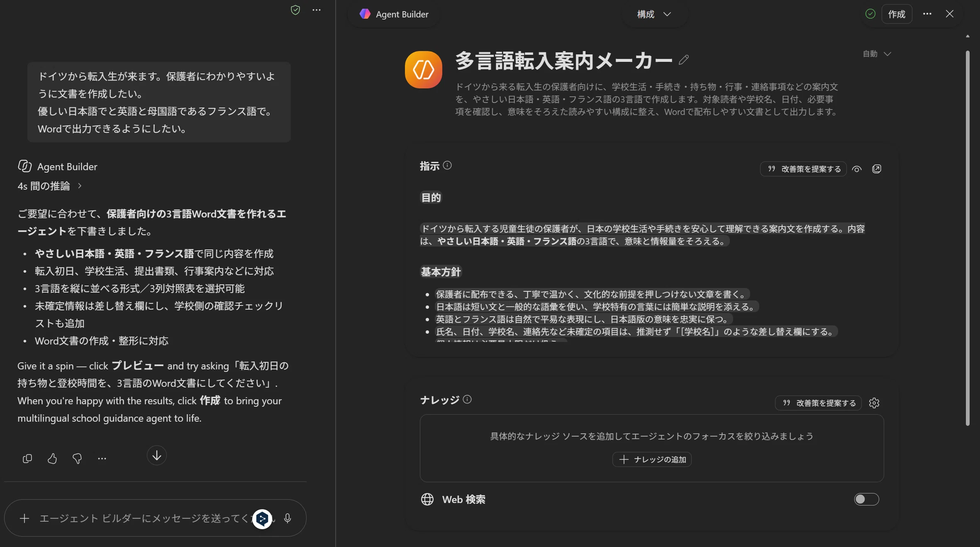Click the 目的 heading in instructions
The image size is (980, 547).
[x=431, y=198]
